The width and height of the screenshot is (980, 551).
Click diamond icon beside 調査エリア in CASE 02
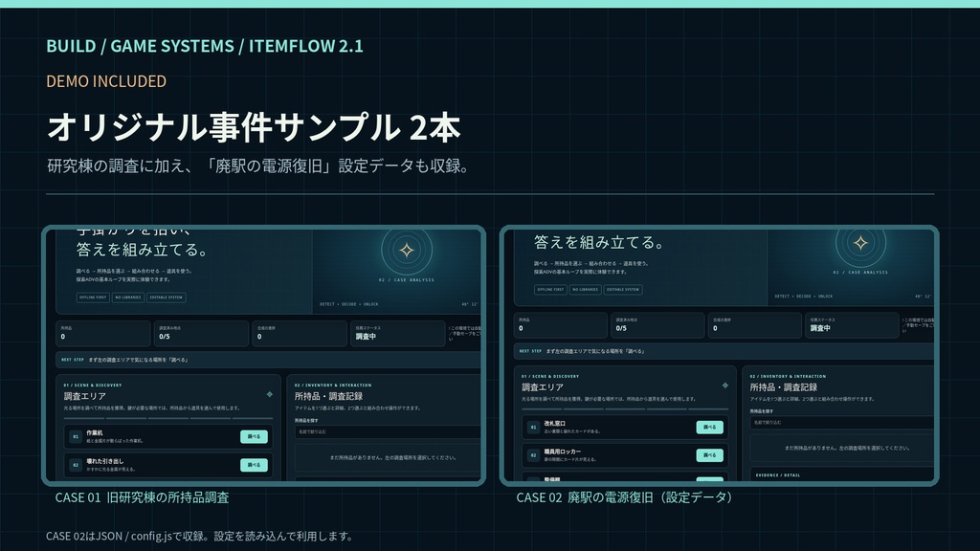tap(725, 386)
